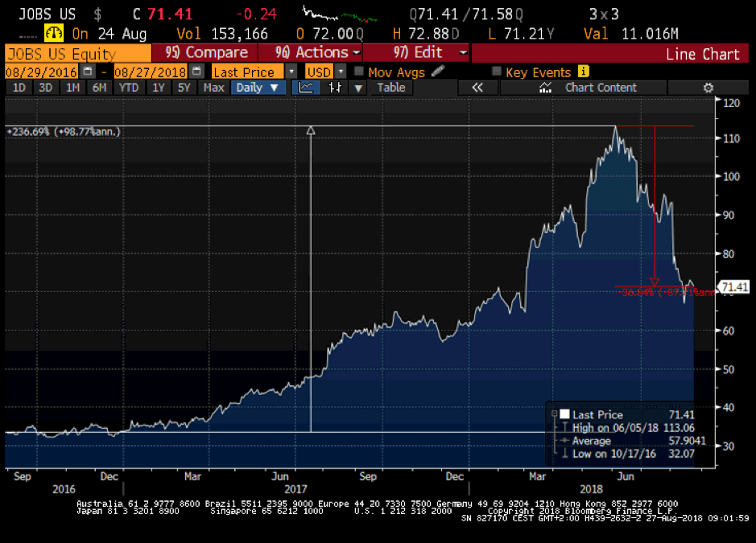This screenshot has height=543, width=756.
Task: Click the legend row Average 57.9041
Action: pyautogui.click(x=630, y=440)
